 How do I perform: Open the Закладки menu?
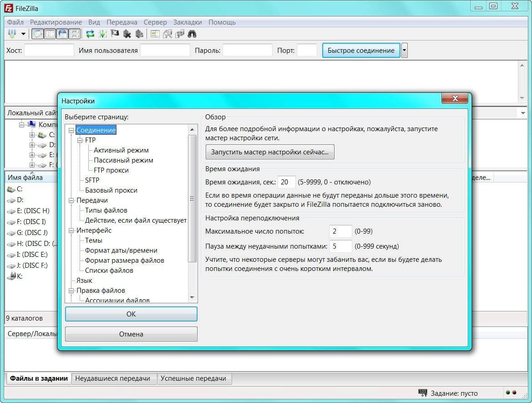pyautogui.click(x=187, y=22)
